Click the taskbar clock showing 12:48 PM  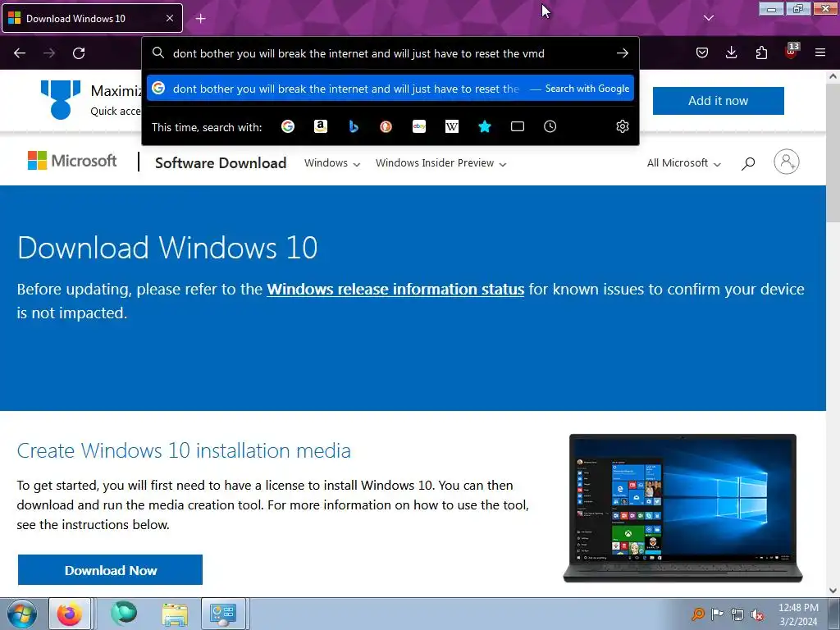coord(798,614)
